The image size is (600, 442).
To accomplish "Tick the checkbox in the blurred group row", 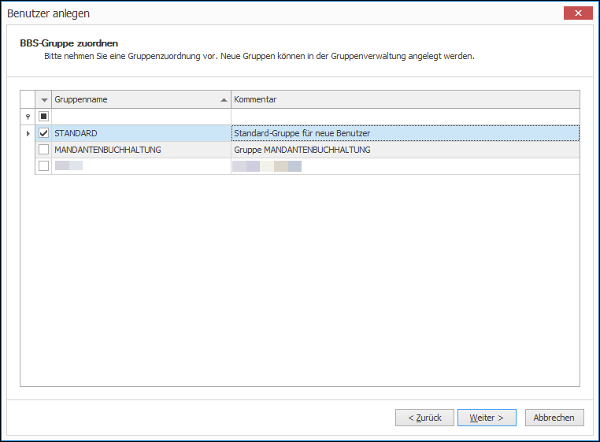I will (x=44, y=166).
